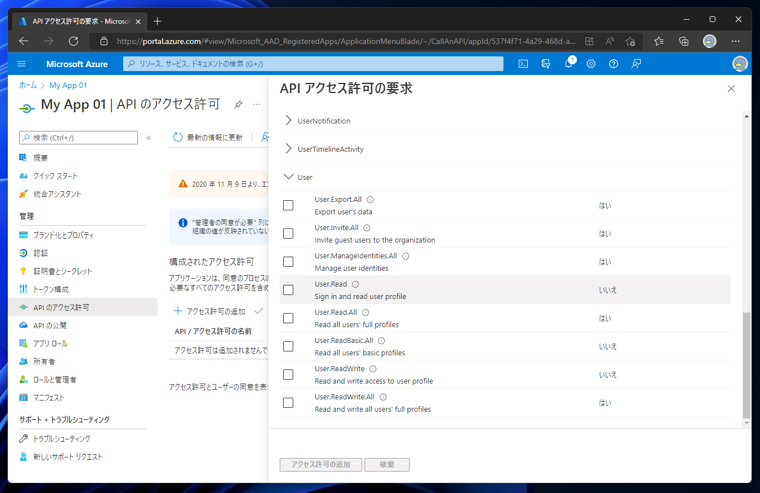Viewport: 760px width, 493px height.
Task: Pin the My App 01 blade
Action: click(238, 104)
